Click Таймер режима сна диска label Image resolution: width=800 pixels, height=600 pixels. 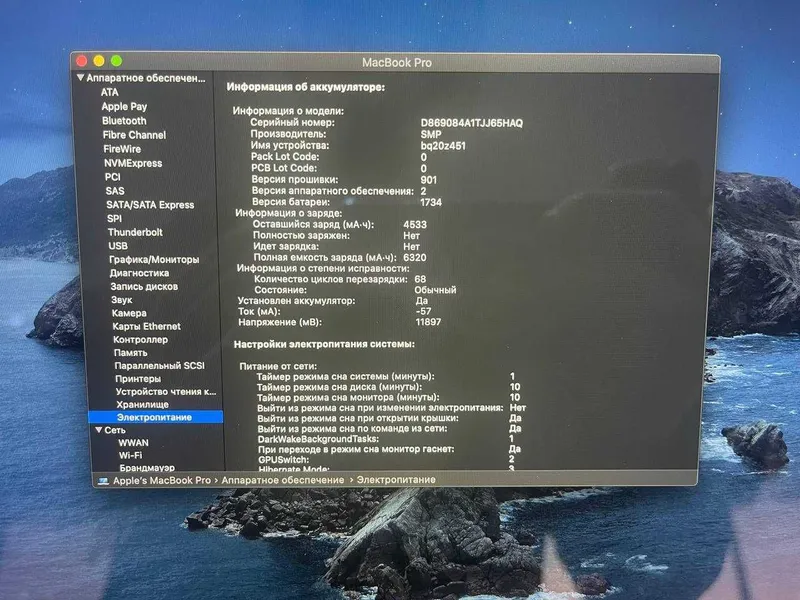coord(339,387)
